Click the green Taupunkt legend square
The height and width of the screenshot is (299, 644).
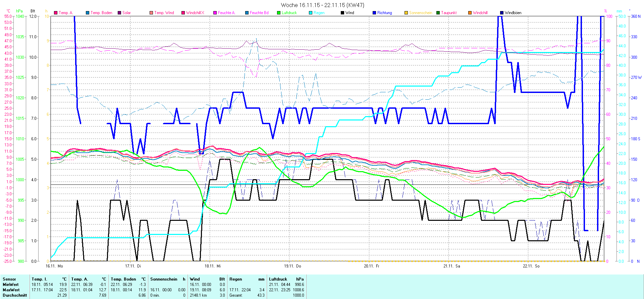[438, 13]
